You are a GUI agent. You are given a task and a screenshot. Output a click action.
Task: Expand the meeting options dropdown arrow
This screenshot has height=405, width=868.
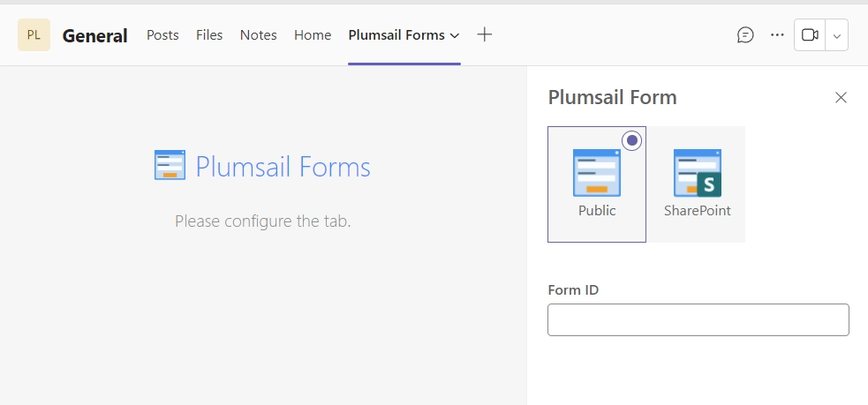[x=837, y=35]
